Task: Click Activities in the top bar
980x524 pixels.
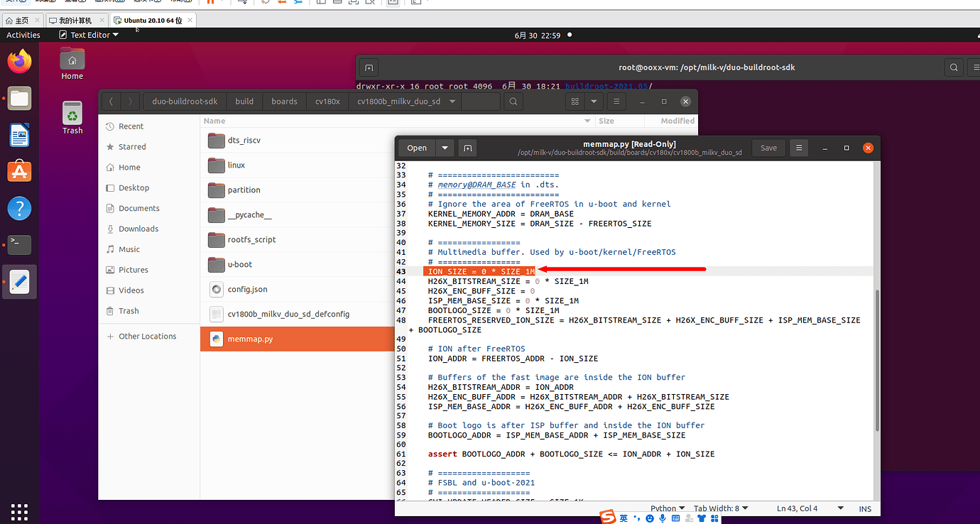Action: click(x=23, y=34)
